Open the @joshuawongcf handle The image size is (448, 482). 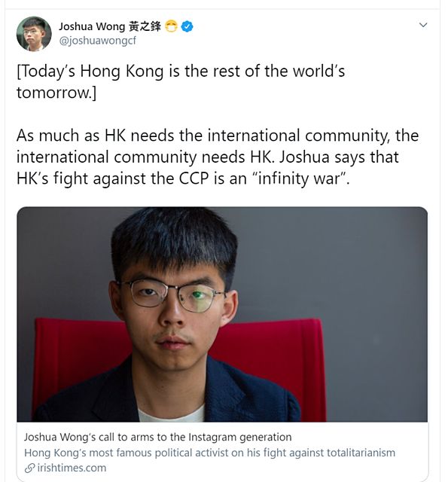coord(97,40)
